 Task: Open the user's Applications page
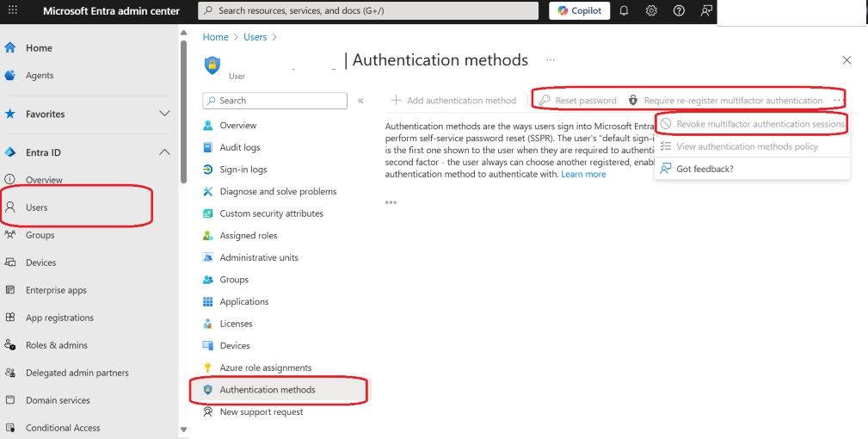[x=243, y=302]
